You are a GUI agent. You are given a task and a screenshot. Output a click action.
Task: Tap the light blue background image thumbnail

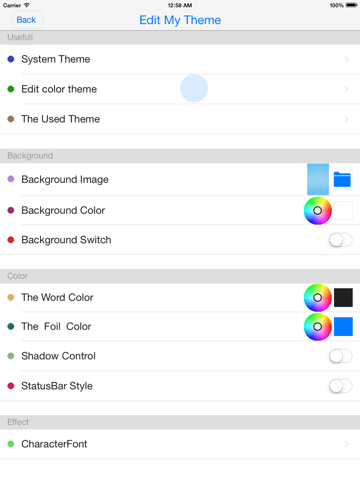point(318,179)
